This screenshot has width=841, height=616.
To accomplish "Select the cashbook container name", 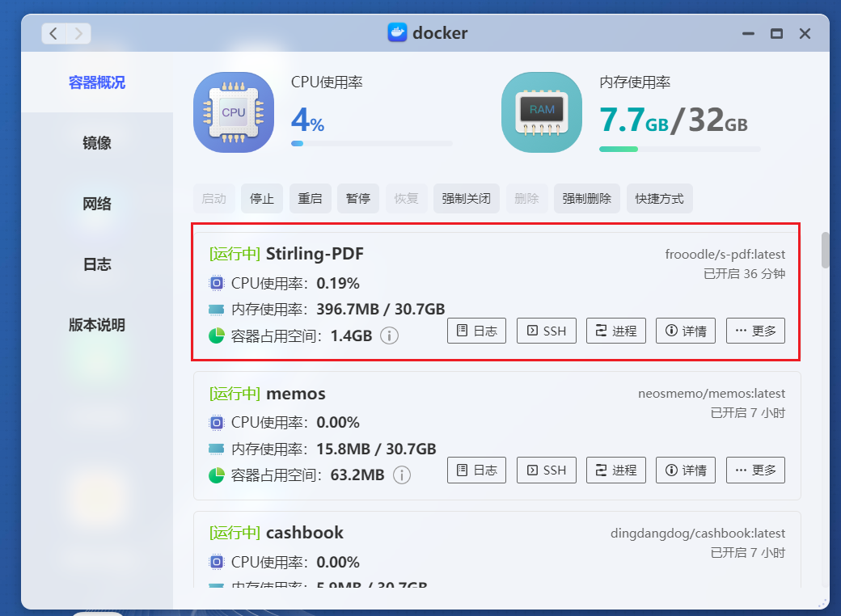I will coord(305,533).
